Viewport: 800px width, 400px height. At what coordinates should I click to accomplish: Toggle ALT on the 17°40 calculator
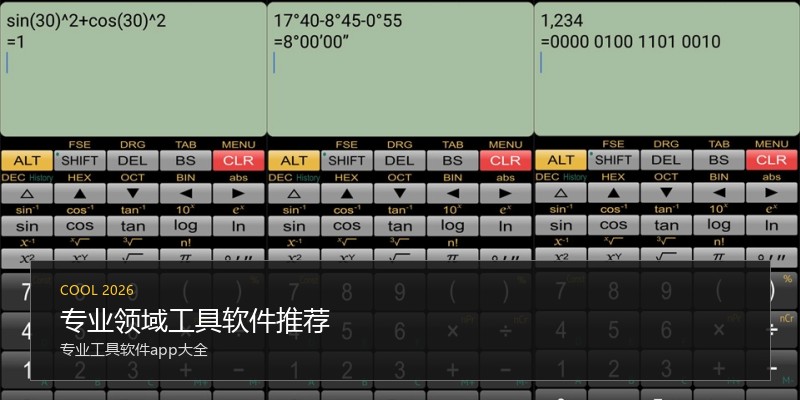click(294, 161)
